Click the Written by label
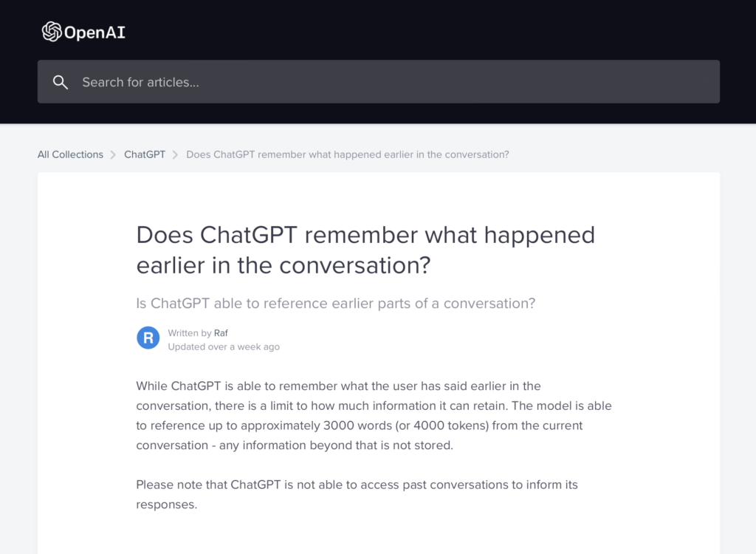 190,333
